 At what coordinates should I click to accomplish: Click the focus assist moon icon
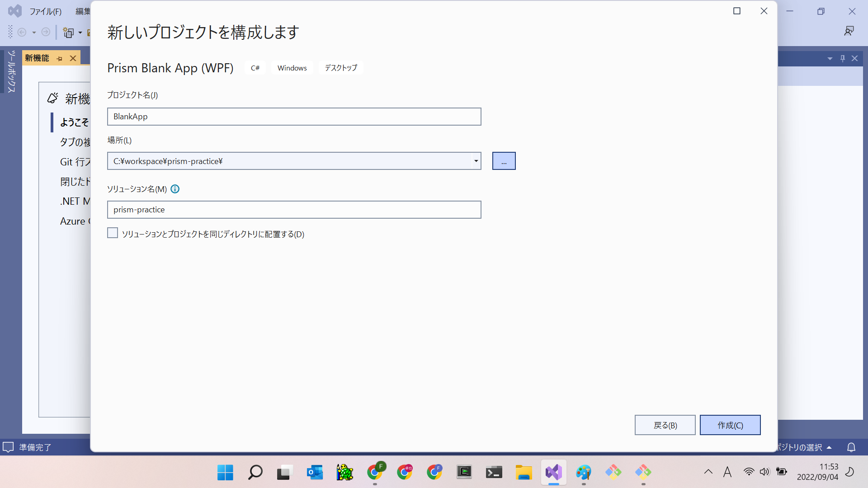(x=850, y=472)
